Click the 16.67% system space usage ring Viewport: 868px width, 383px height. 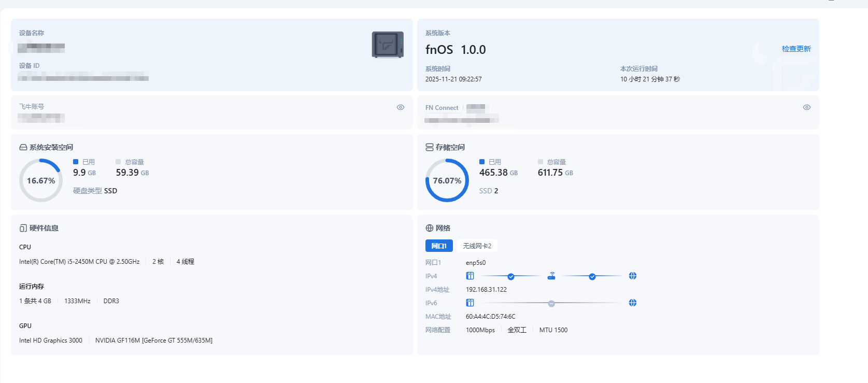tap(41, 180)
